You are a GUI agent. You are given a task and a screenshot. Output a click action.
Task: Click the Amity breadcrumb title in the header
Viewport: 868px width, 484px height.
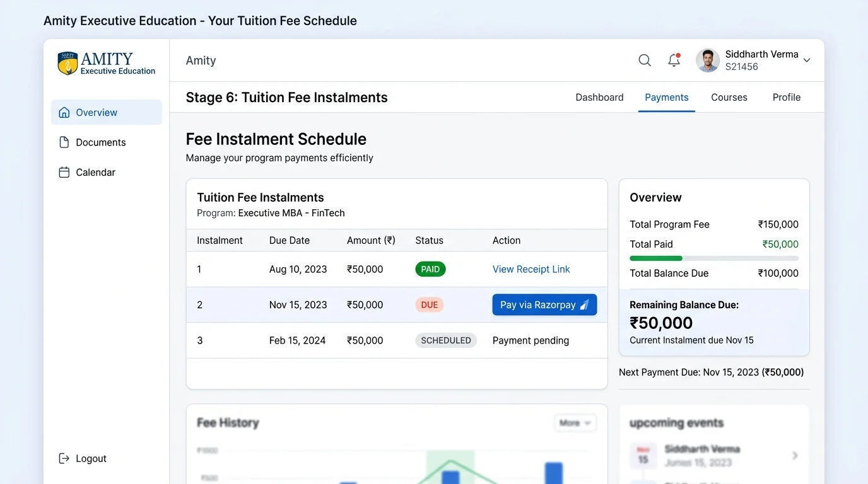[x=201, y=60]
